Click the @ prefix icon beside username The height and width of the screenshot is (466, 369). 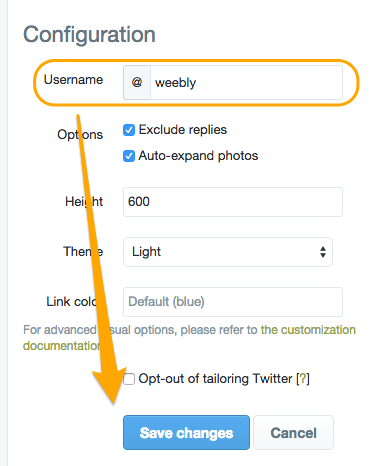point(137,82)
